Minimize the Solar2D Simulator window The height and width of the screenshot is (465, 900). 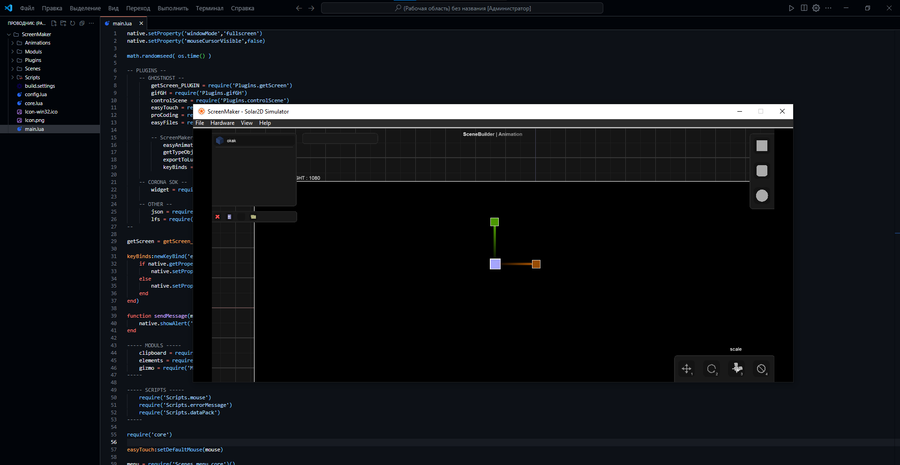(740, 111)
